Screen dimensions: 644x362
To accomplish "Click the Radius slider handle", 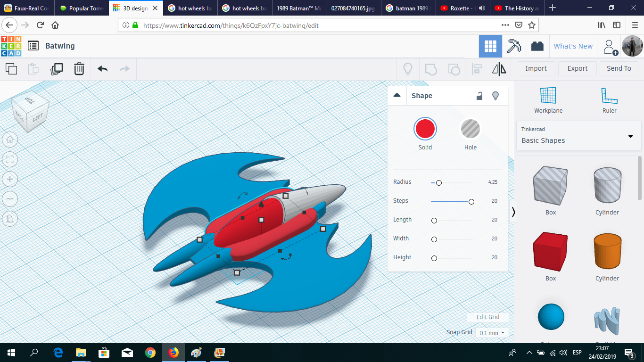I will point(439,182).
